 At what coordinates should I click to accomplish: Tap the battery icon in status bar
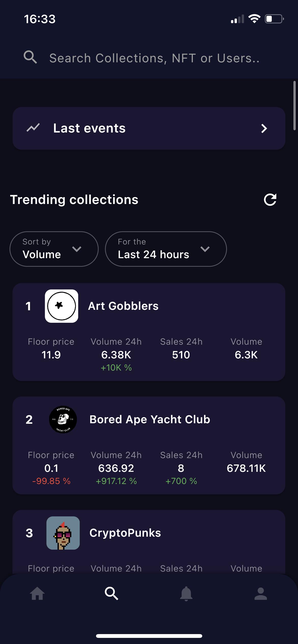(274, 19)
